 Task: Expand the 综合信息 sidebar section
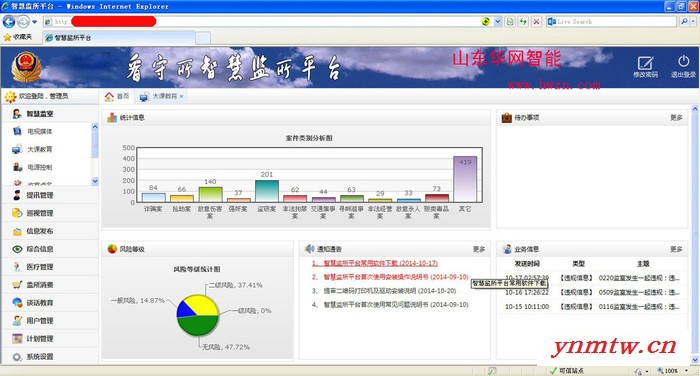point(49,249)
